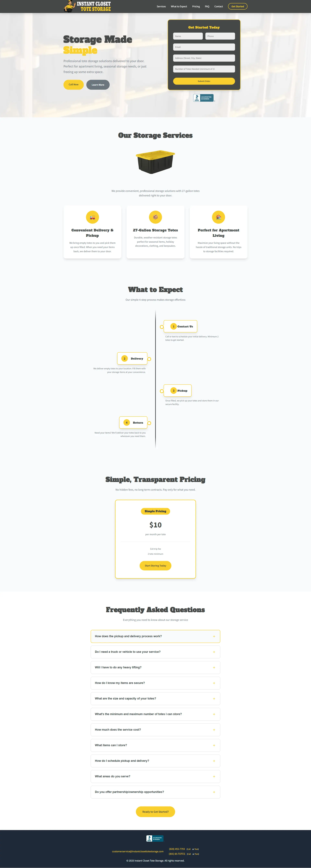Screen dimensions: 311x868
Task: Click the step 4 Return number badge
Action: click(x=127, y=422)
